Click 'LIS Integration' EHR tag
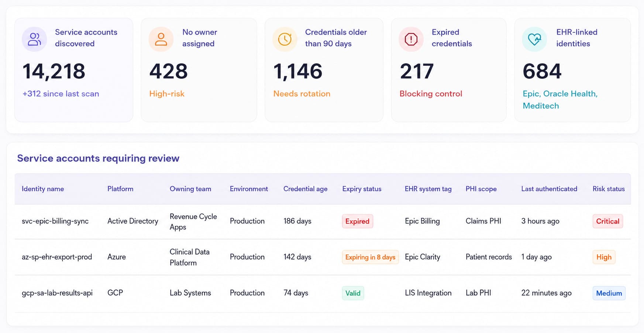Viewport: 644px width, 333px height. coord(428,293)
